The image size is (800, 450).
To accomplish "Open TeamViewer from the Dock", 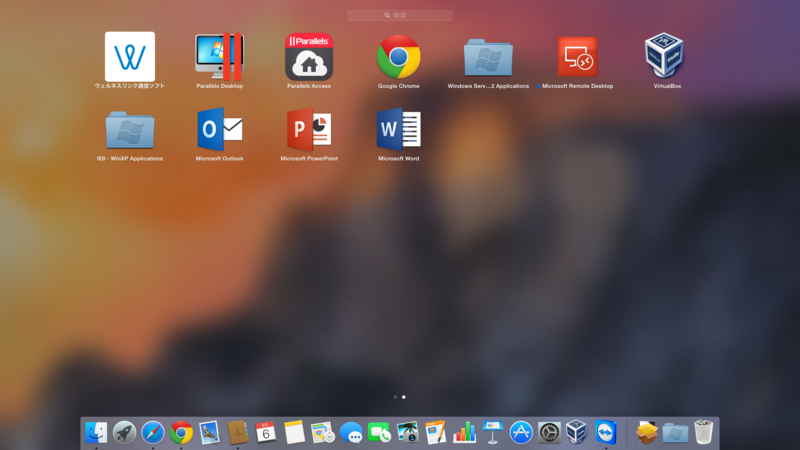I will click(x=606, y=433).
